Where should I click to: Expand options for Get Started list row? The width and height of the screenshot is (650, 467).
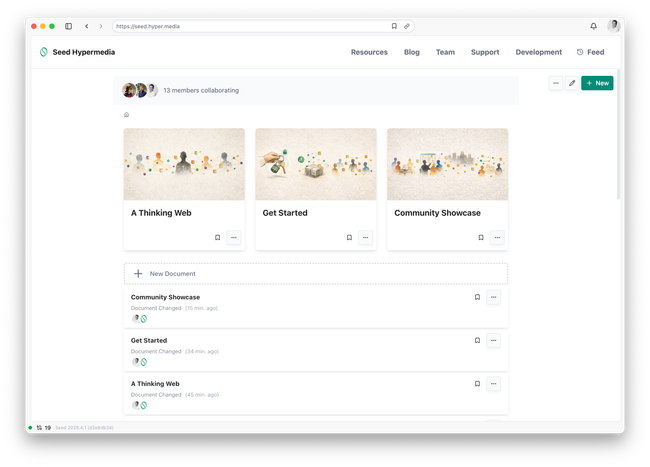click(x=493, y=341)
